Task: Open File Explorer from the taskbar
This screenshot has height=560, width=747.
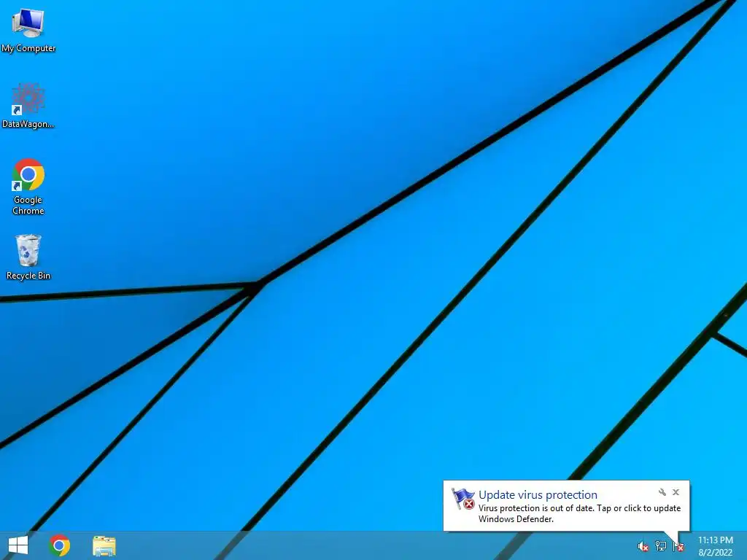Action: click(x=104, y=545)
